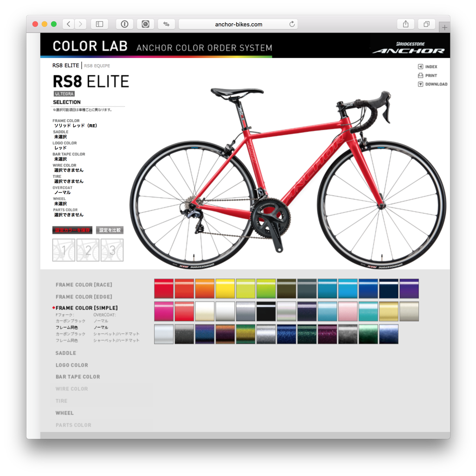The height and width of the screenshot is (476, 476).
Task: Show all tabs overview icon
Action: [427, 24]
